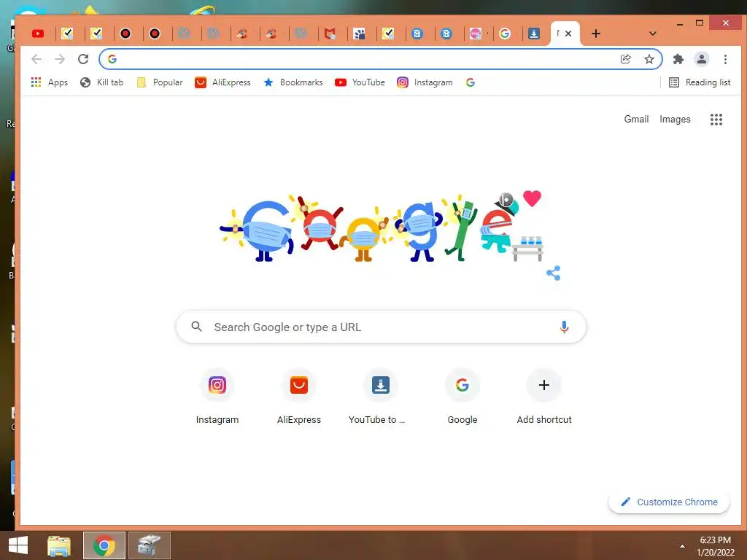
Task: Click Add shortcut tile
Action: [544, 396]
